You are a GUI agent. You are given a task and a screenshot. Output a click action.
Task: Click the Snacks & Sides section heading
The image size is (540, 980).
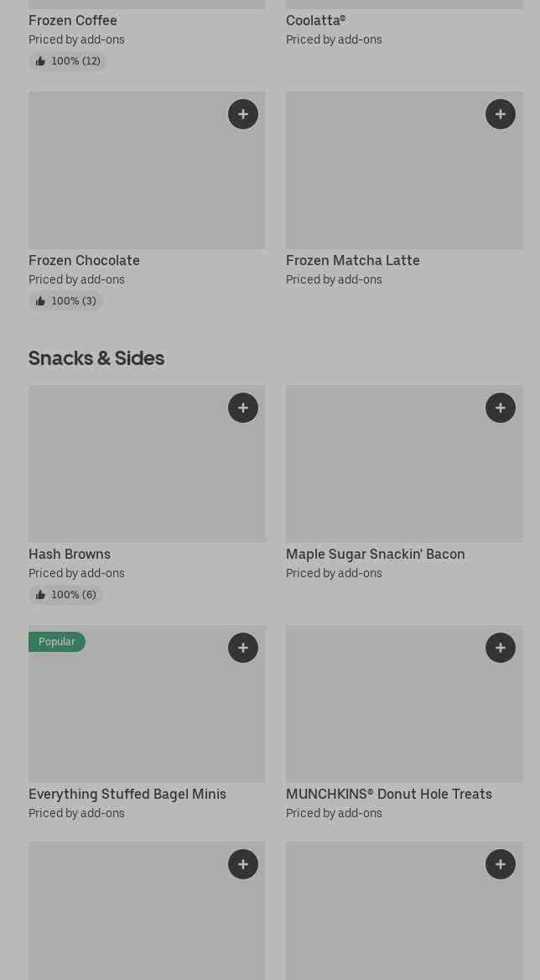pyautogui.click(x=96, y=358)
